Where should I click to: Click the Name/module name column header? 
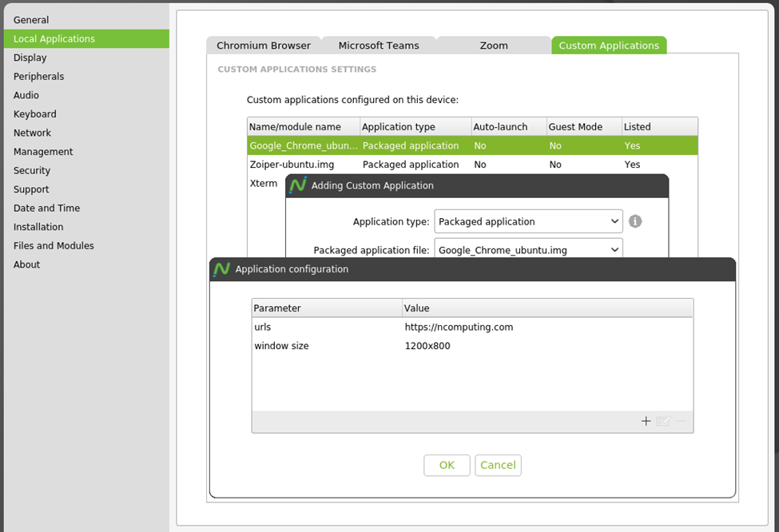[x=304, y=127]
